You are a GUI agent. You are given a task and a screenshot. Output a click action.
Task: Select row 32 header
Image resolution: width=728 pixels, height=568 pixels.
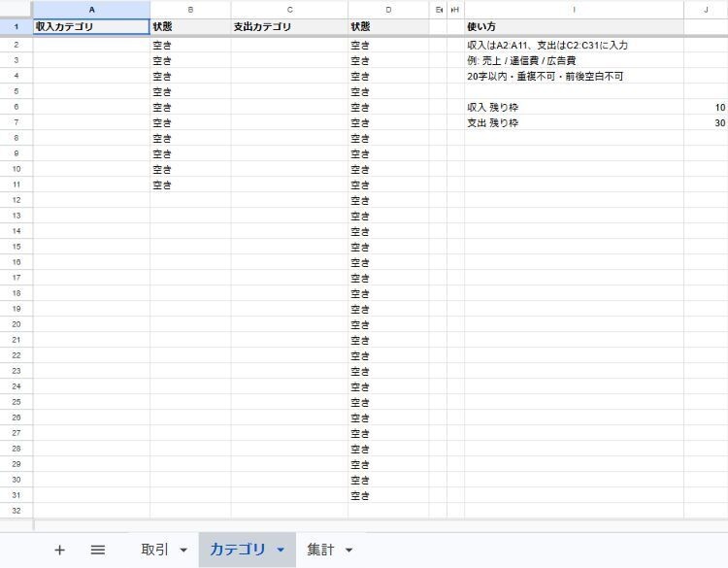(x=17, y=511)
